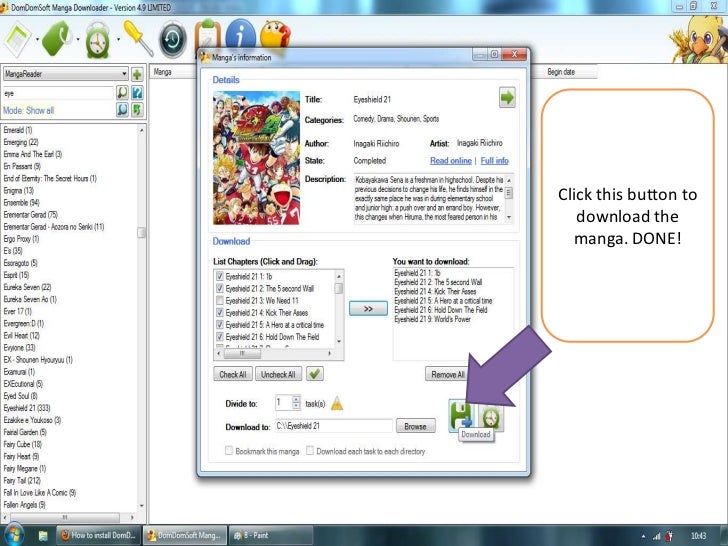The width and height of the screenshot is (728, 546).
Task: Click the yellow warning triangle icon
Action: (x=337, y=403)
